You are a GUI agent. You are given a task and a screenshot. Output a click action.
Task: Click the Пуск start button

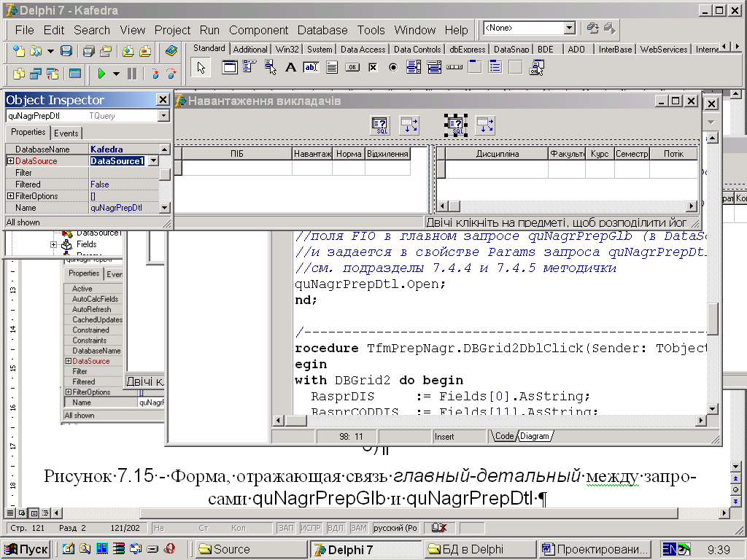click(x=27, y=549)
